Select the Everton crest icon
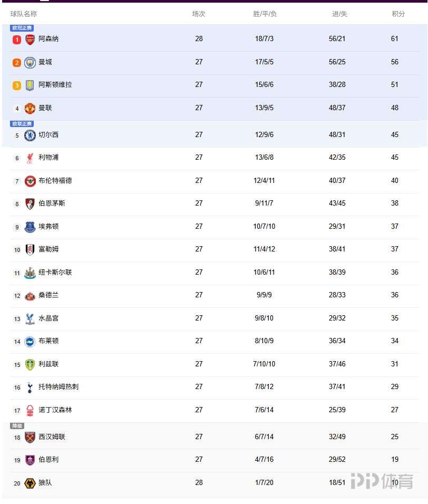Viewport: 428px width, 504px height. click(30, 227)
